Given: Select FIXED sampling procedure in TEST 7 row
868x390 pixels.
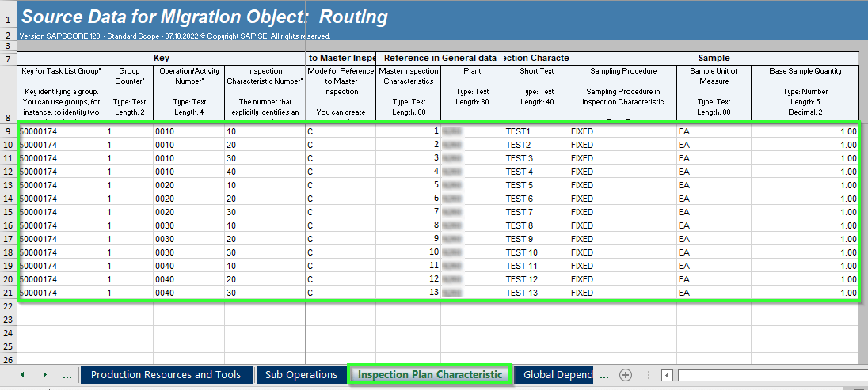Looking at the screenshot, I should tap(622, 212).
